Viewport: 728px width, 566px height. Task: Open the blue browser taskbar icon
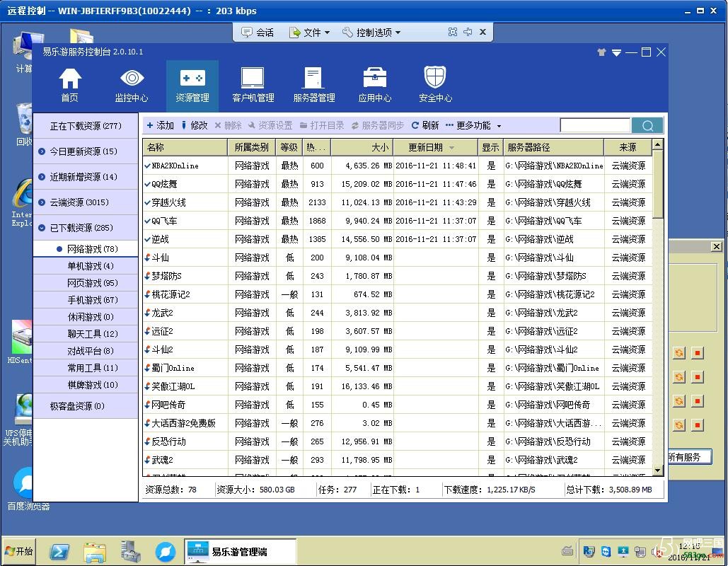tap(165, 552)
